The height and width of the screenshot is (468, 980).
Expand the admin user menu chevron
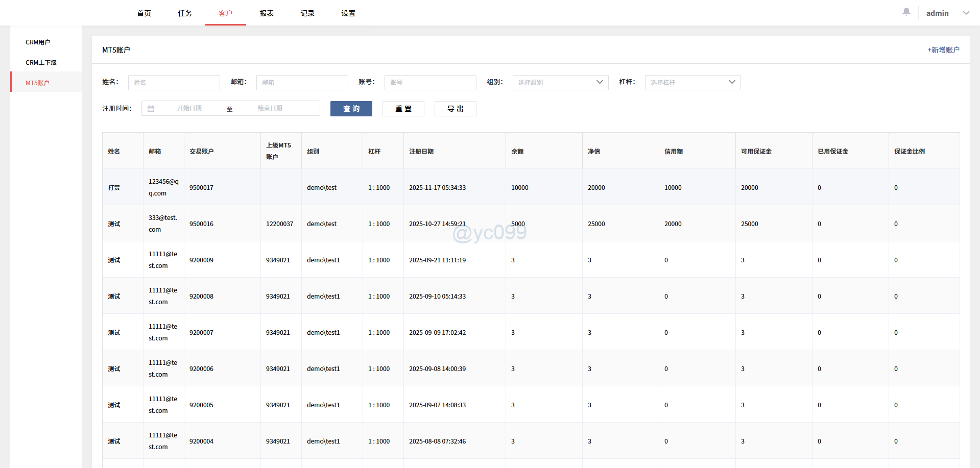966,13
